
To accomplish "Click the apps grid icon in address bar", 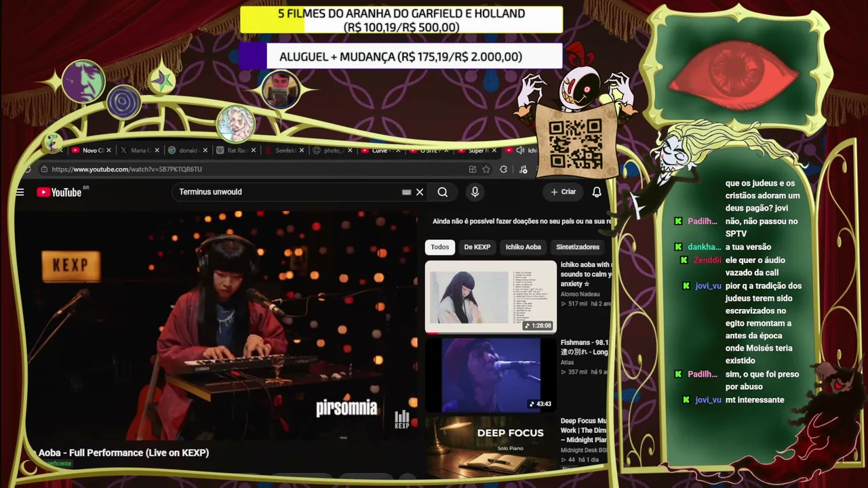I will click(x=472, y=169).
